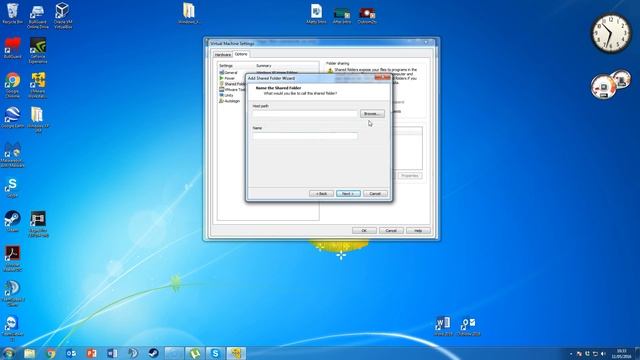This screenshot has height=360, width=640.
Task: Open BullGuard Online Drive desktop icon
Action: pyautogui.click(x=38, y=16)
